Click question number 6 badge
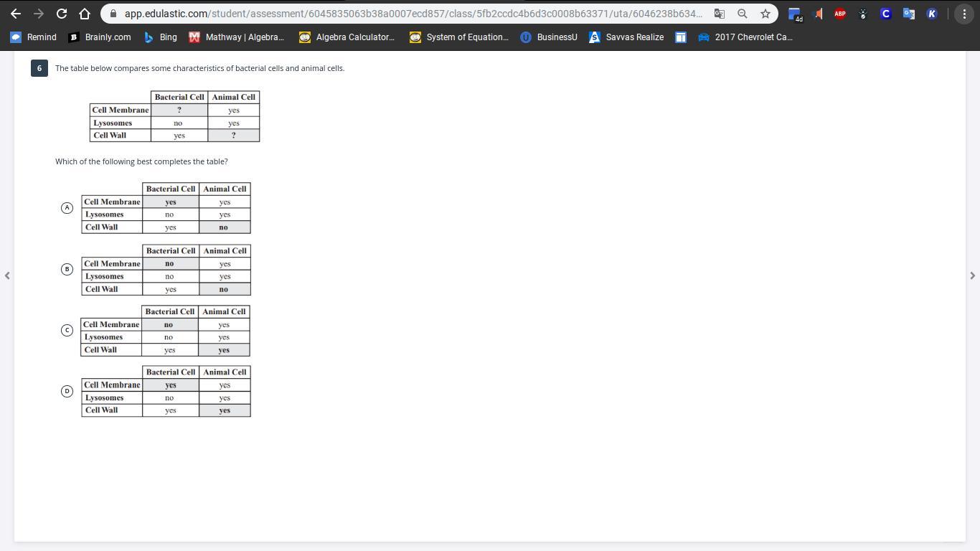980x551 pixels. coord(39,68)
